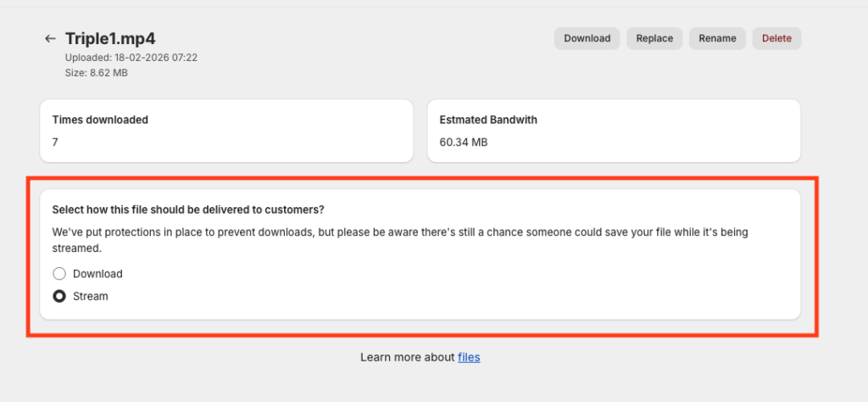868x402 pixels.
Task: Click the 60.34 MB bandwidth value
Action: tap(464, 142)
